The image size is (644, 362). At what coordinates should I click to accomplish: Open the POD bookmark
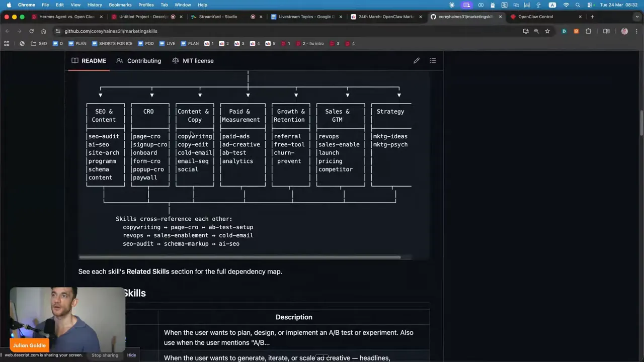(x=145, y=44)
